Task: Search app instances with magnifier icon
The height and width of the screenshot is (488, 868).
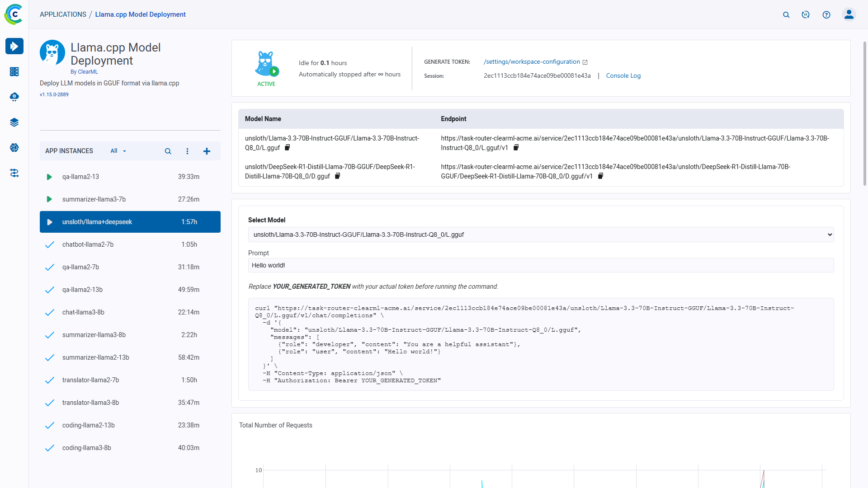Action: 168,151
